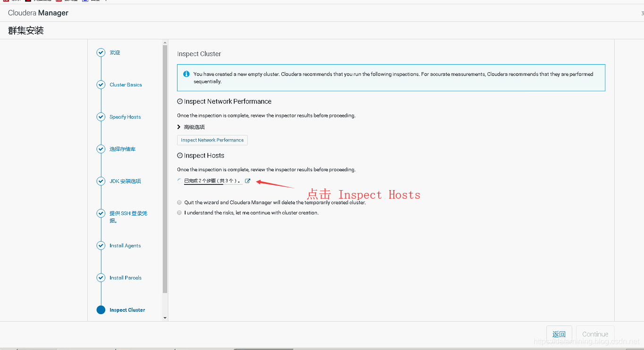Click the Inspect Cluster page title
This screenshot has height=350, width=644.
(x=199, y=54)
